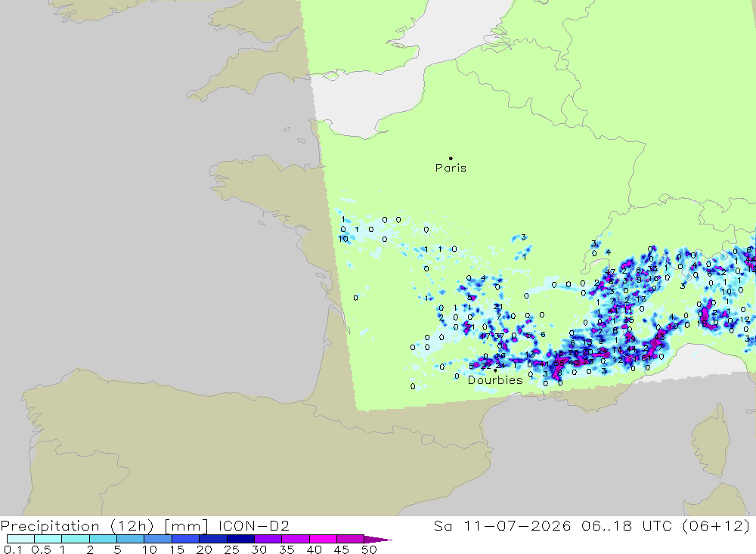Click the 17 precipitation value on map
Image resolution: width=756 pixels, height=554 pixels.
click(485, 336)
